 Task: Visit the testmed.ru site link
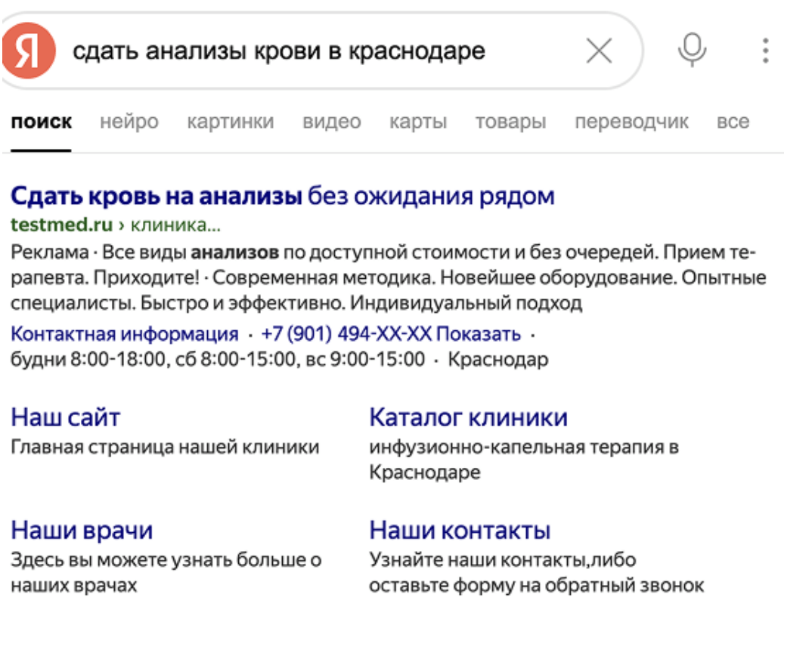62,224
